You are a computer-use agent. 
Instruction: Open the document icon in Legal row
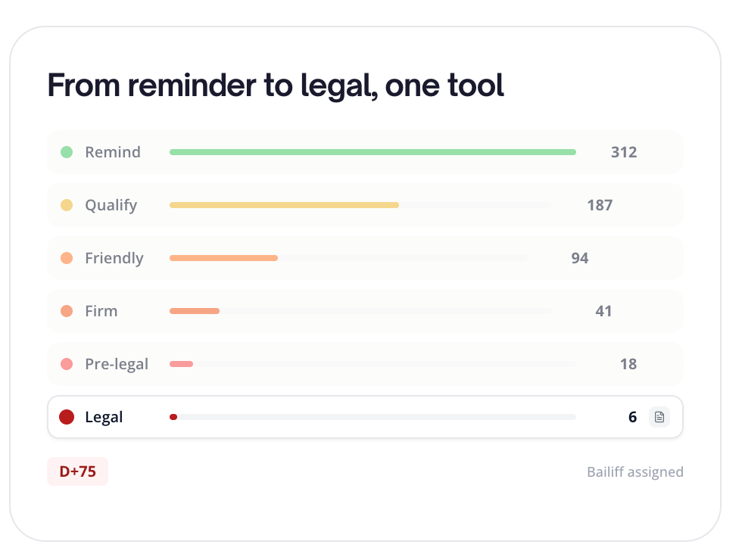point(659,417)
